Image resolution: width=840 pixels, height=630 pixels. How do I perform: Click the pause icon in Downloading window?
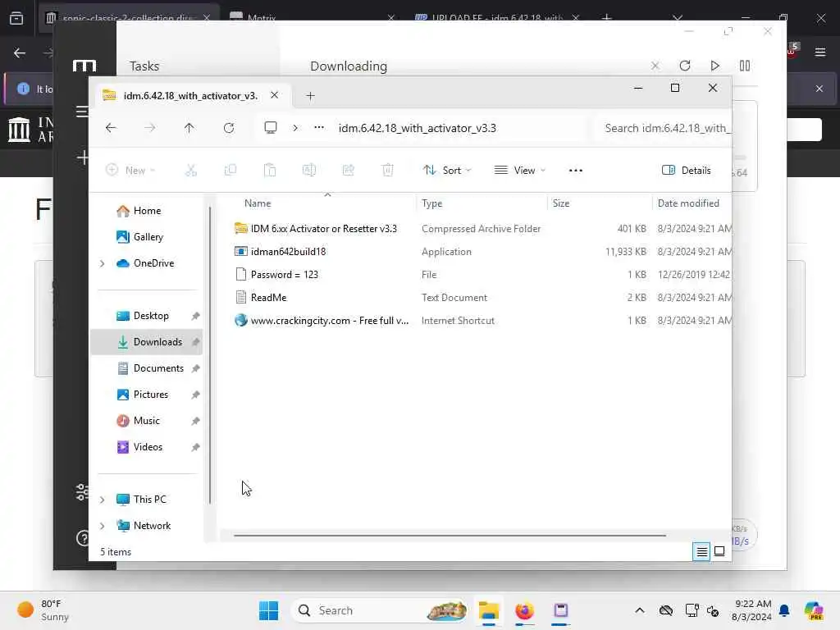point(745,66)
